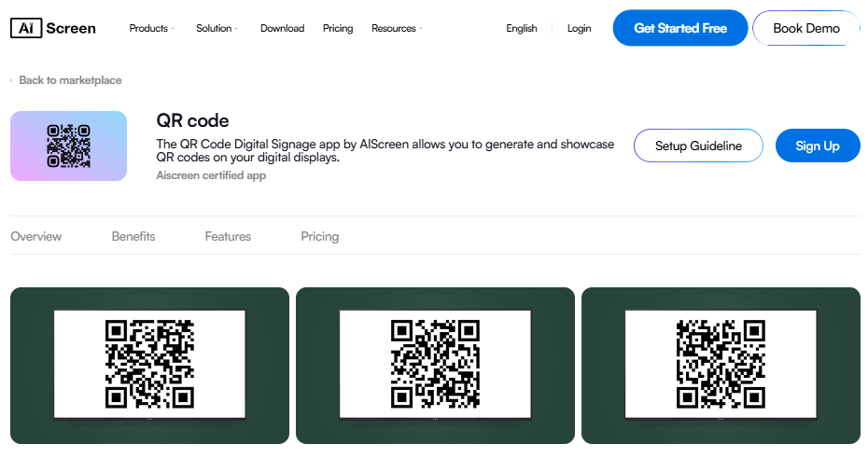Return via Back to marketplace link

tap(70, 80)
